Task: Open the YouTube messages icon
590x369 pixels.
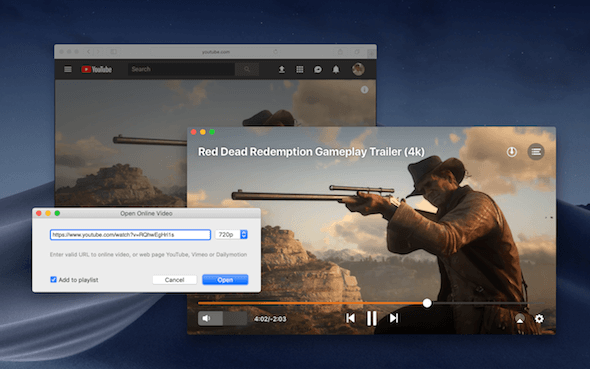Action: tap(318, 69)
